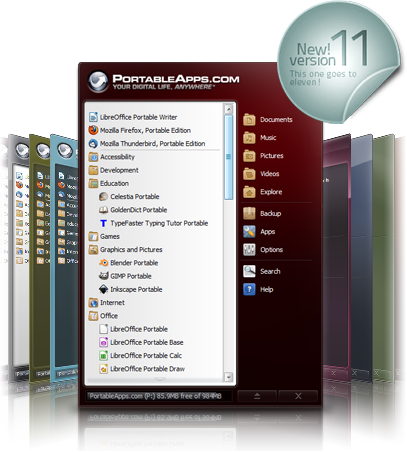Viewport: 407px width, 452px height.
Task: Click the 'GIMP Portable' text
Action: pyautogui.click(x=131, y=276)
